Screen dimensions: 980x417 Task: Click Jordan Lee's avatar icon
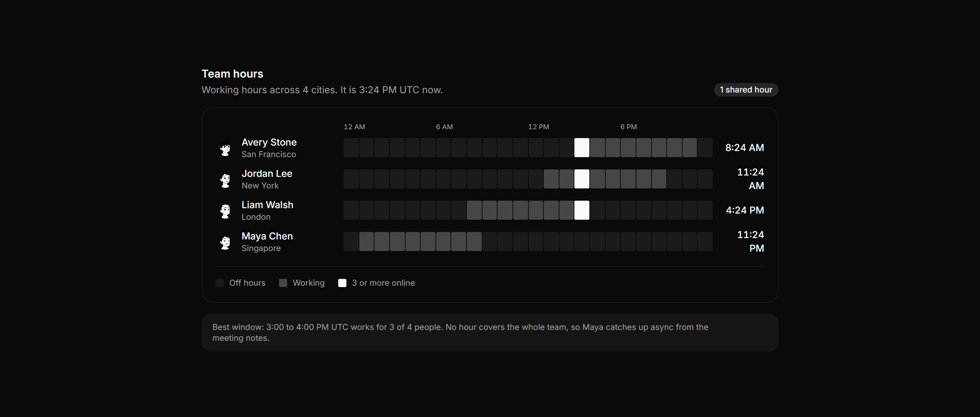[x=225, y=180]
